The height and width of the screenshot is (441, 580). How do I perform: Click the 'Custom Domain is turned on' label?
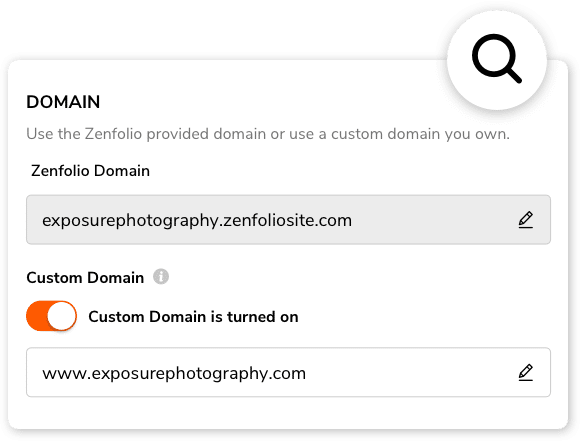(193, 317)
